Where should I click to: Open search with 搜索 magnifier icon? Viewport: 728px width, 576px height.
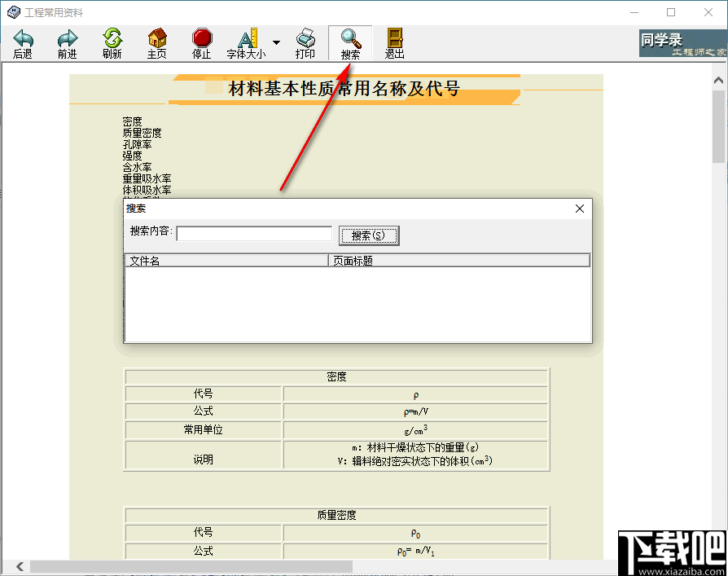pos(350,44)
